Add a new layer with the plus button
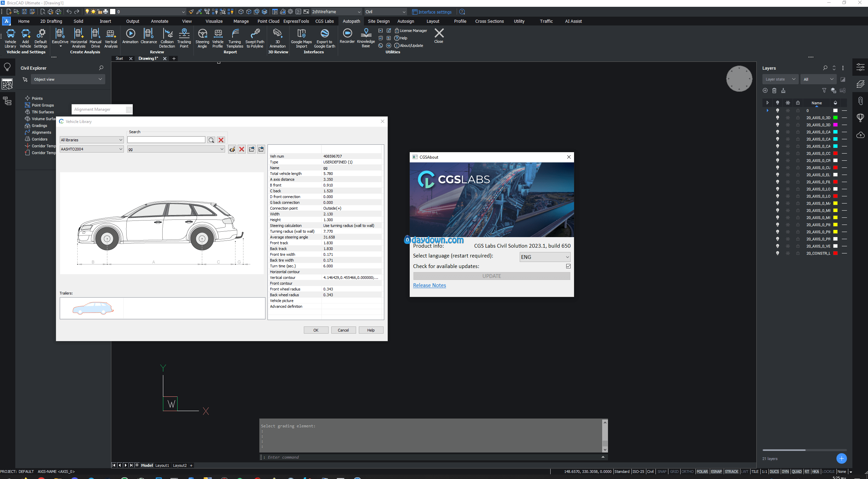Image resolution: width=868 pixels, height=479 pixels. 842,459
